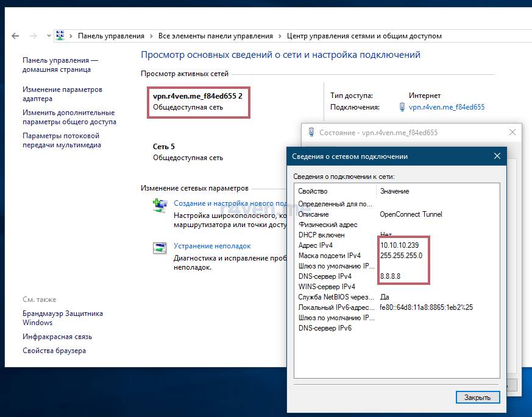Screen dimensions: 532x417
Task: Expand chevron after "Панель управления" breadcrumb
Action: tap(151, 36)
